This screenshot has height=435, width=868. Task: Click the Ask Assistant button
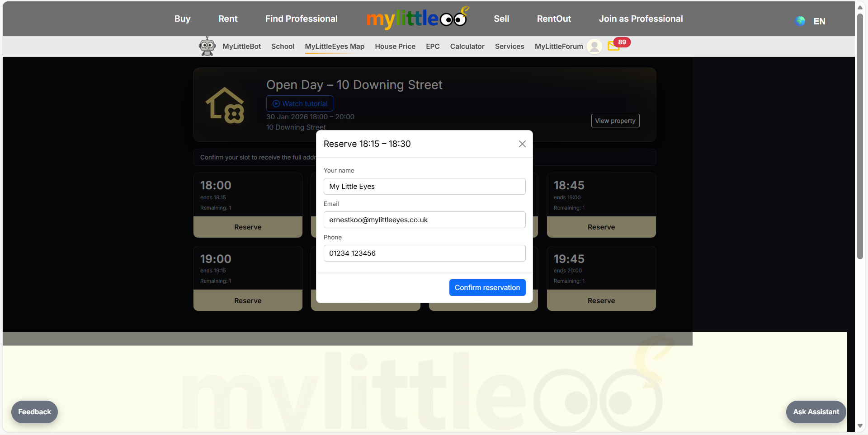(815, 412)
